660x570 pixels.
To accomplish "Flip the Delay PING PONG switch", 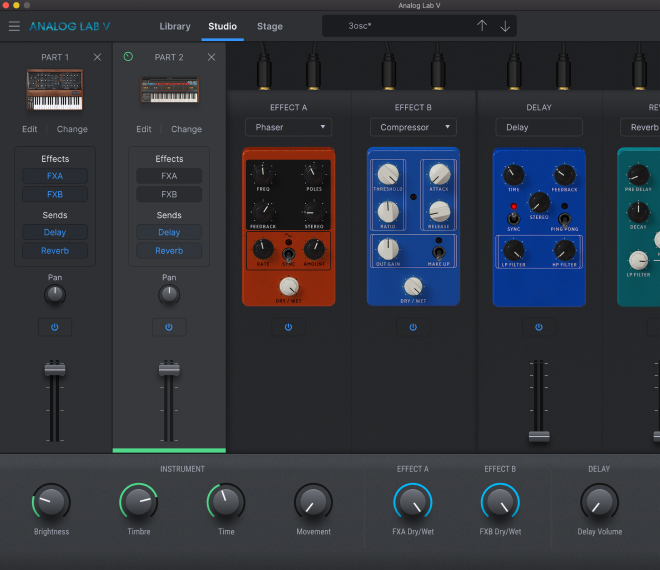I will 564,219.
